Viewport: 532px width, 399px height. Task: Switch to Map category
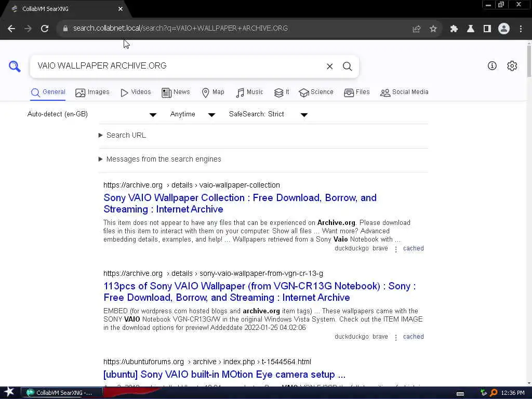(x=213, y=92)
